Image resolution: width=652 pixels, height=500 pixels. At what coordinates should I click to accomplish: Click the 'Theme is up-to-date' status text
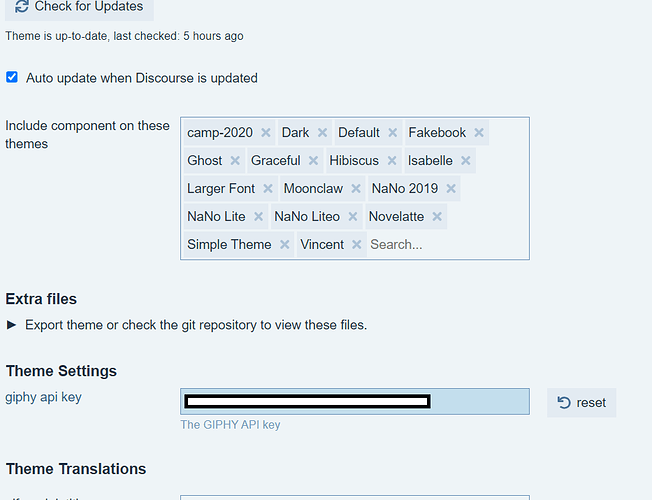pyautogui.click(x=124, y=36)
